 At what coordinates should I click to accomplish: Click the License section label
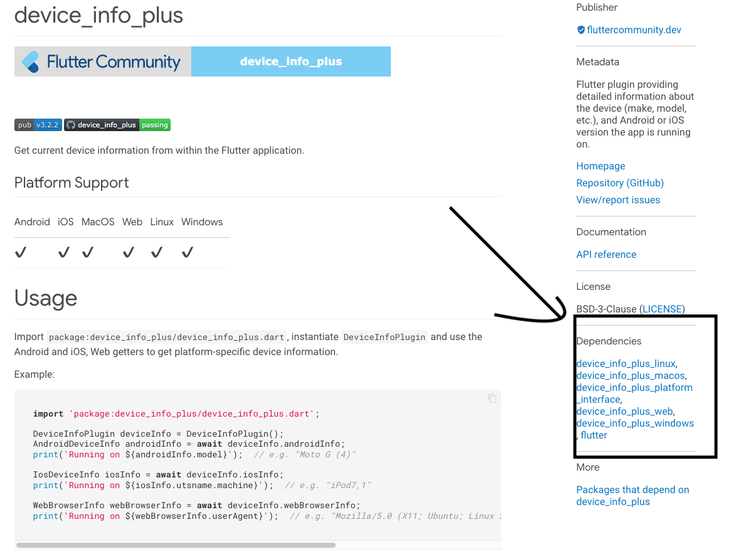pyautogui.click(x=593, y=286)
